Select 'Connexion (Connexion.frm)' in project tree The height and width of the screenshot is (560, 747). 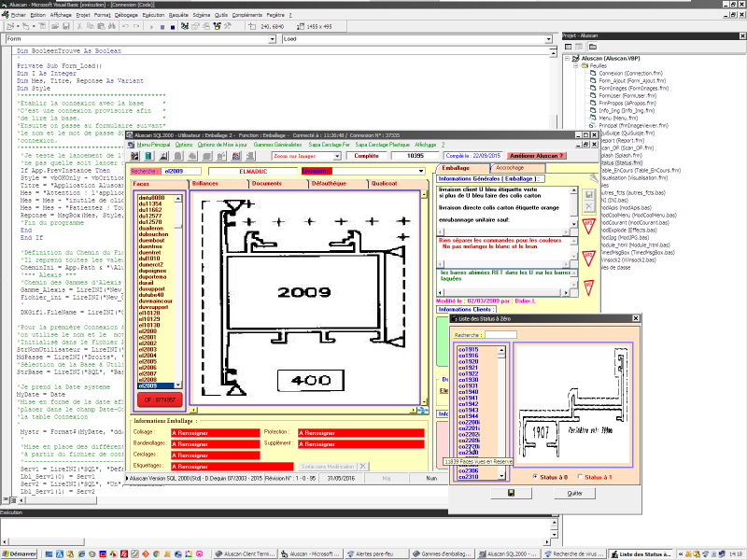click(630, 74)
